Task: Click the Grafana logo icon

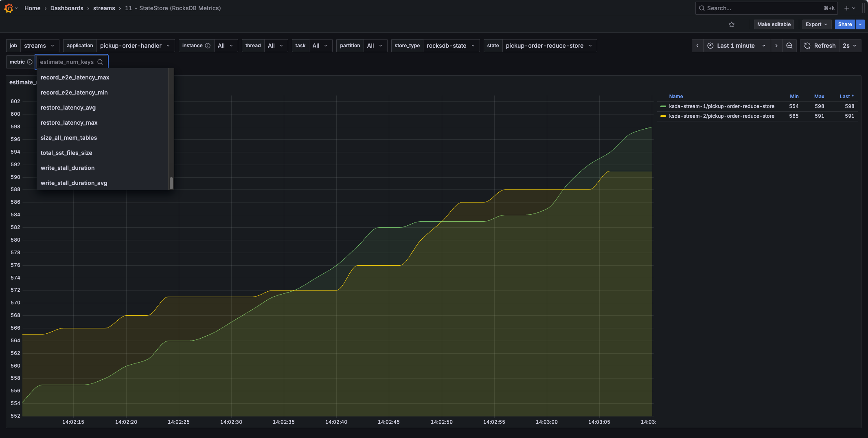Action: point(9,8)
